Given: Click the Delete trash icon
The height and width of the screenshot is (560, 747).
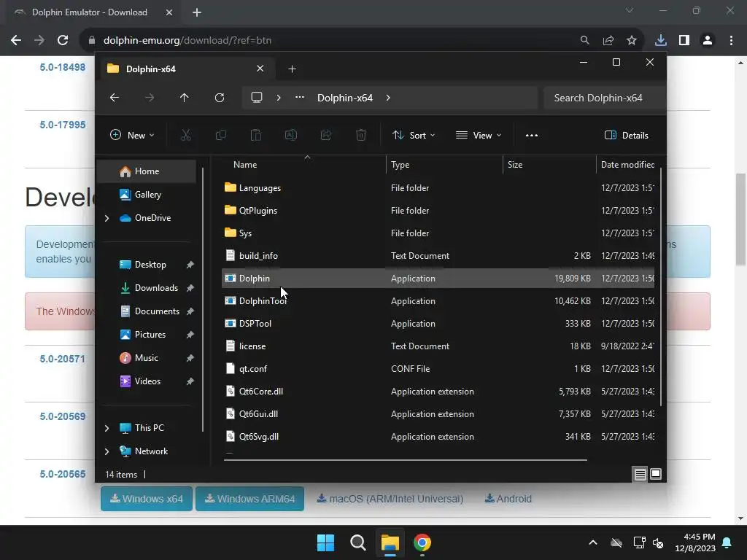Looking at the screenshot, I should pos(361,135).
